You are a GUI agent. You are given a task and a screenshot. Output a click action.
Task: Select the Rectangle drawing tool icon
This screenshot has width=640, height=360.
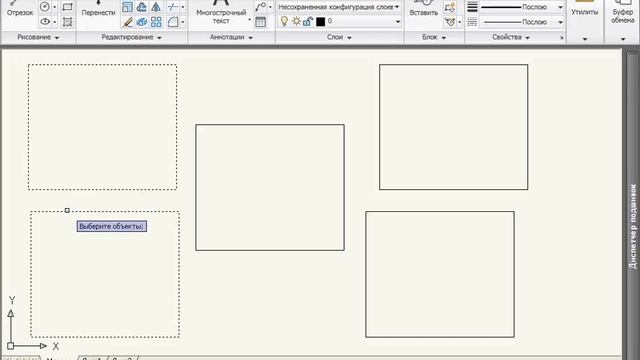[67, 7]
